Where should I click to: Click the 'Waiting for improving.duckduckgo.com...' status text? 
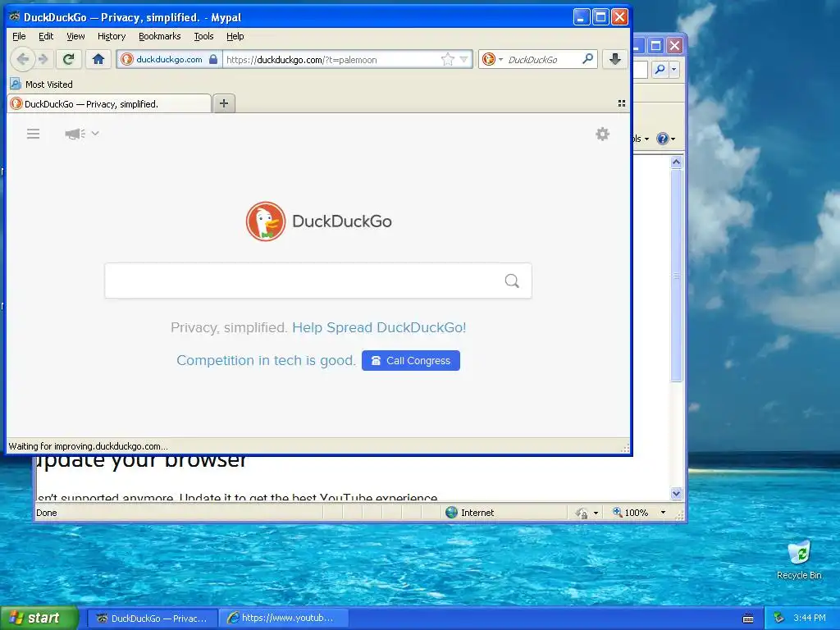coord(89,446)
